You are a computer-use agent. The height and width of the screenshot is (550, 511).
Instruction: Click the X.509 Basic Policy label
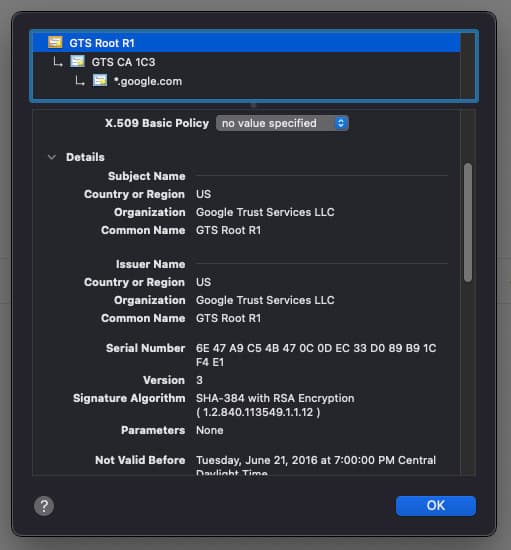157,123
